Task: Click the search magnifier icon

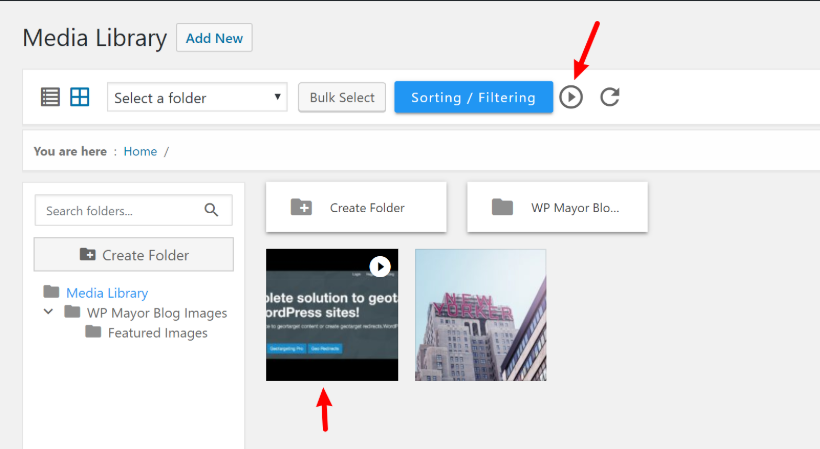Action: click(211, 210)
